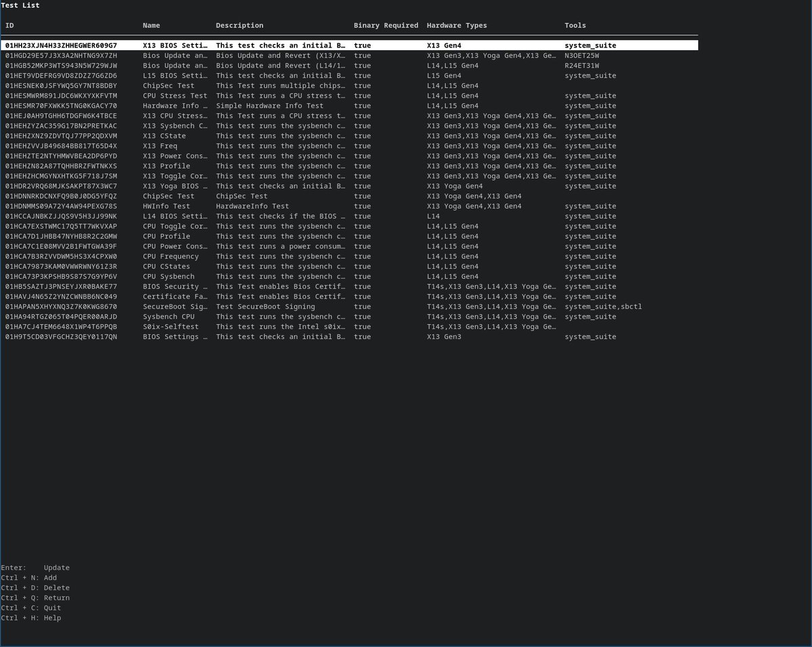Image resolution: width=812 pixels, height=647 pixels.
Task: Click ID 01HDNNRKDCNXFQ9B0J0DG5YFQZ
Action: point(61,196)
